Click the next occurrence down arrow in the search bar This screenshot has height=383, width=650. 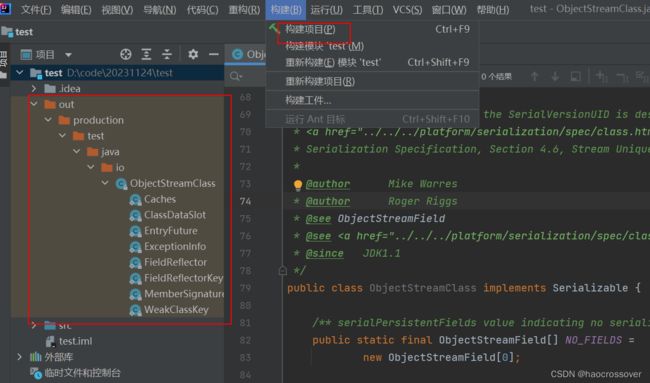click(555, 76)
